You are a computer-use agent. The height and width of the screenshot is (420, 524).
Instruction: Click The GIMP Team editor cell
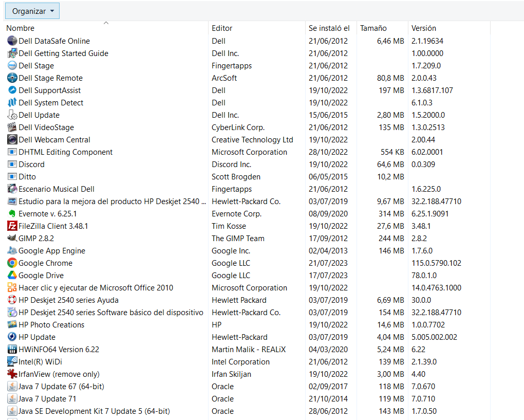(x=238, y=239)
